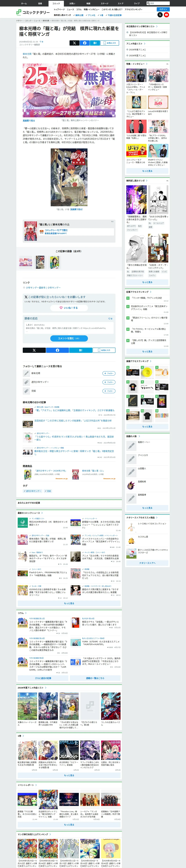Click the pencil avatar for 山田鐘人
The width and height of the screenshot is (186, 868).
131,472
